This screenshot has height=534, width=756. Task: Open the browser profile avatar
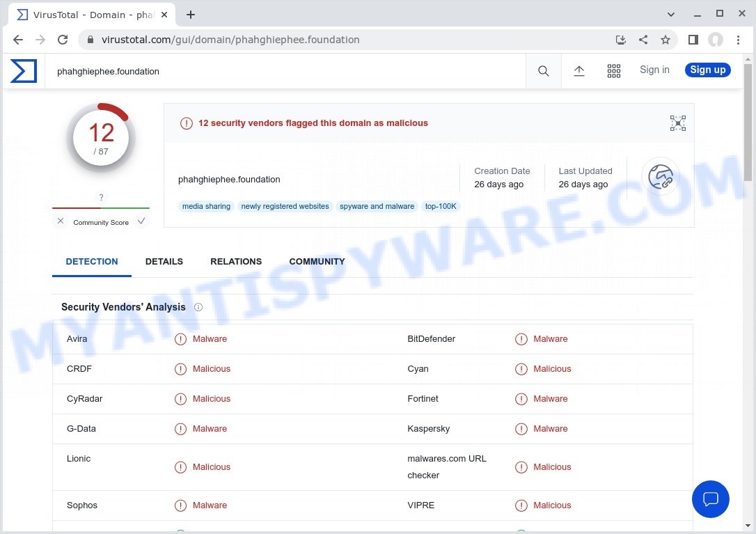716,40
